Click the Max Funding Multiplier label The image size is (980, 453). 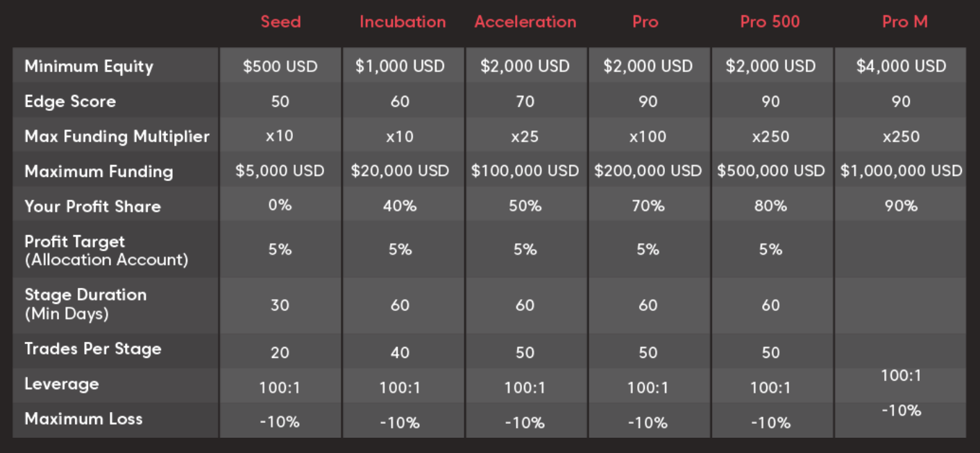117,137
